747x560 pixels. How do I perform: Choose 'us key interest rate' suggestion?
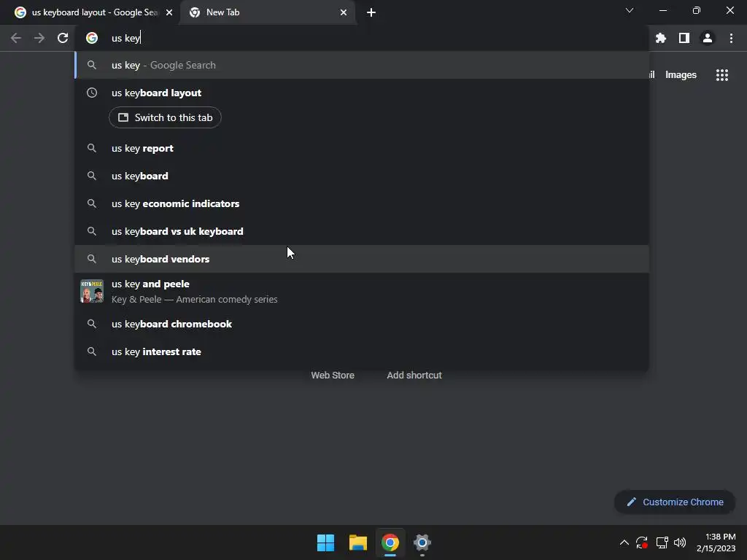pyautogui.click(x=362, y=351)
